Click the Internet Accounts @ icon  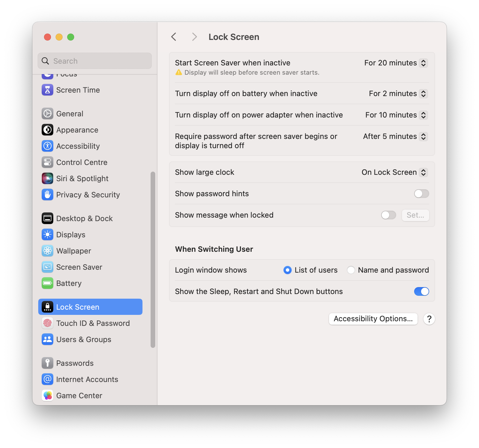tap(47, 379)
